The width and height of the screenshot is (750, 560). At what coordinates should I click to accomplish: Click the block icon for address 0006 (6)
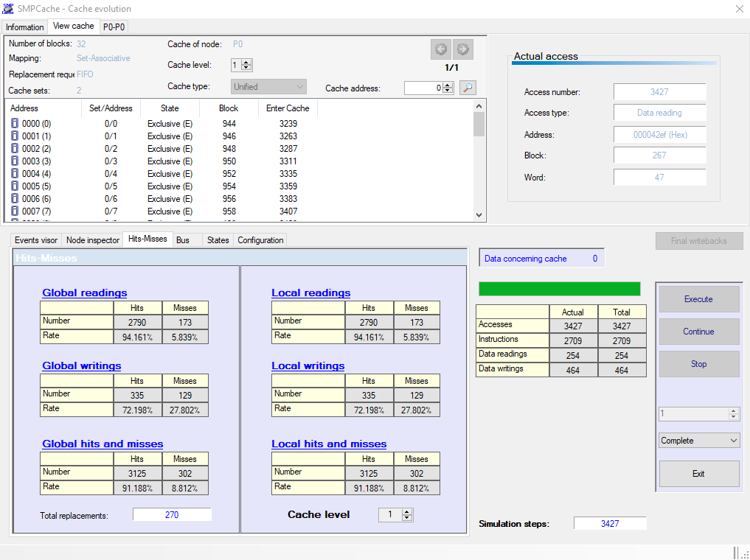click(x=15, y=199)
